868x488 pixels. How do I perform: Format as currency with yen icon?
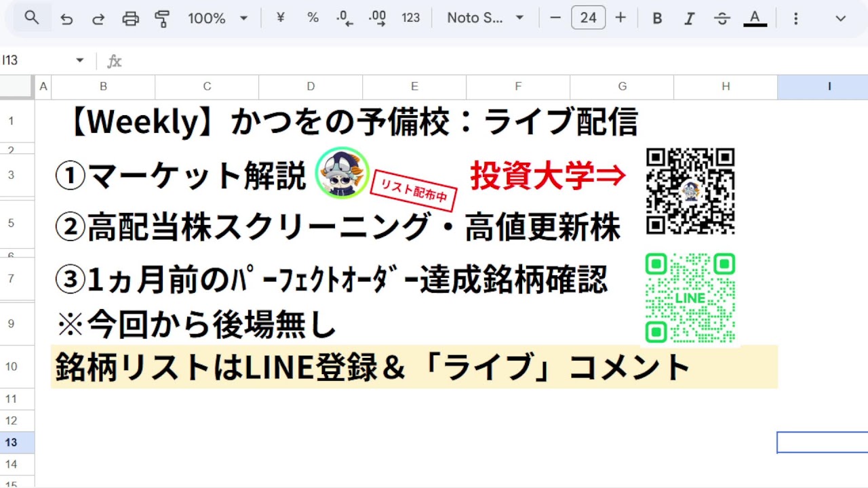pyautogui.click(x=280, y=18)
